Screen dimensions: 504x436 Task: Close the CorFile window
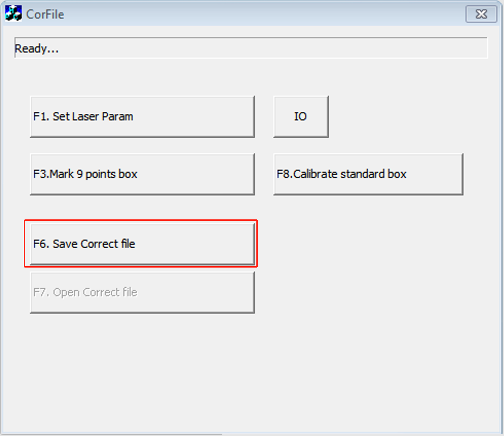click(481, 14)
